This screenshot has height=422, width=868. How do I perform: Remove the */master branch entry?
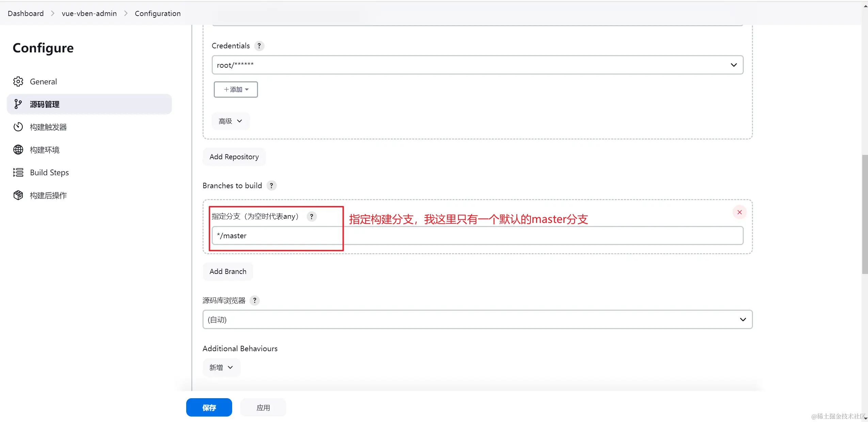[739, 212]
